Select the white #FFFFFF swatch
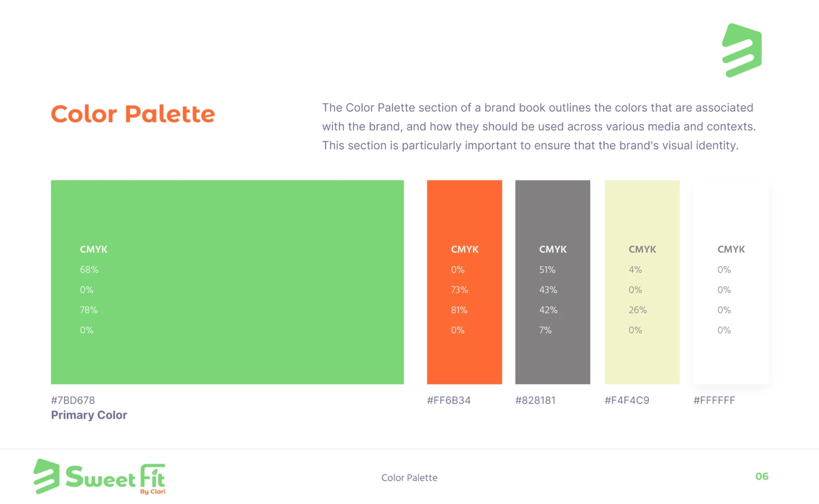 point(731,282)
